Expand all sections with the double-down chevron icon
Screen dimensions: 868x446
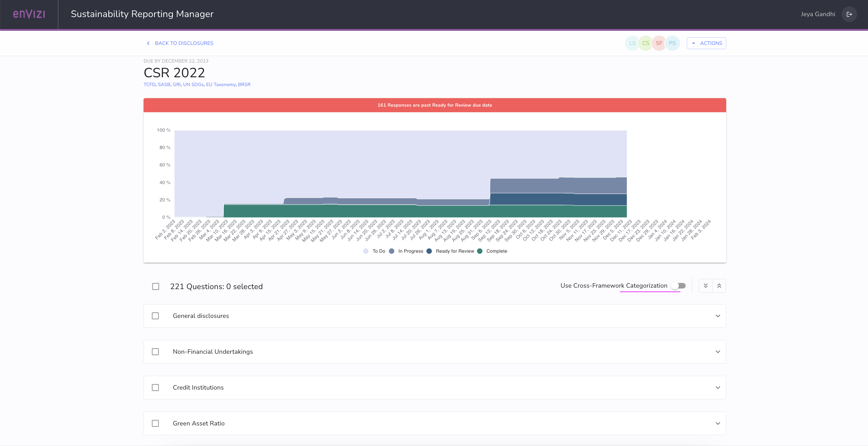pyautogui.click(x=706, y=286)
